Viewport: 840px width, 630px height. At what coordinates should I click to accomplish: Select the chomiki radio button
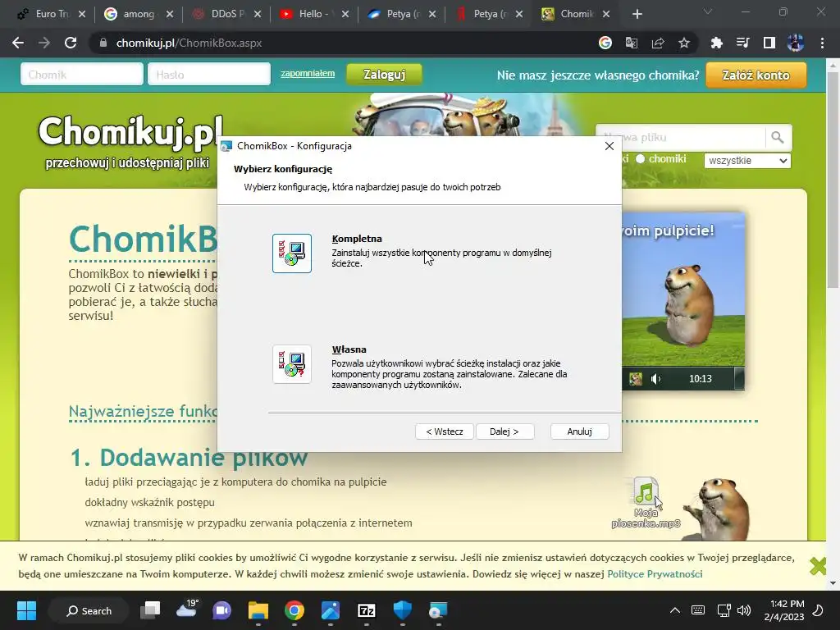click(x=641, y=159)
